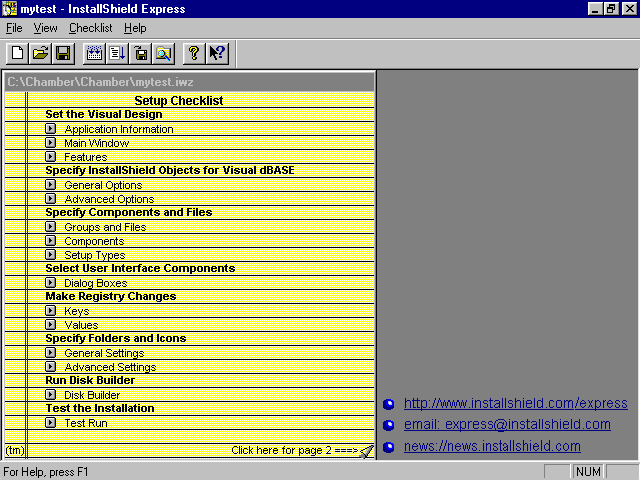
Task: Click the InstallShield app icon in title bar
Action: 9,9
